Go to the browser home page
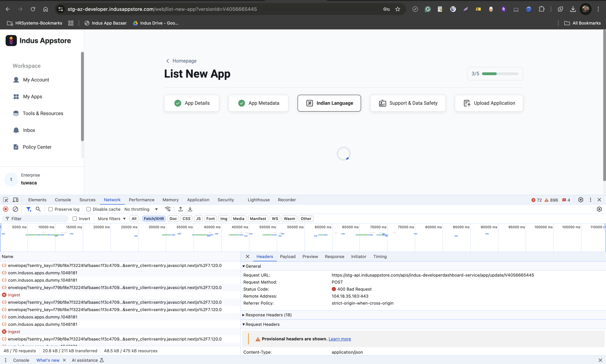Screen dimensions: 606x364 point(45,9)
